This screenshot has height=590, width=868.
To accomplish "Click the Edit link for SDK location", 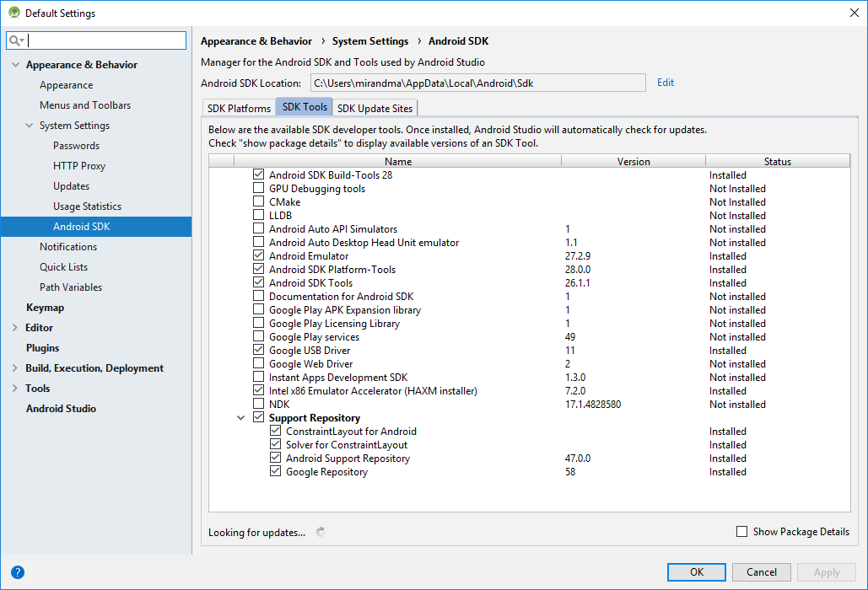I will [x=666, y=83].
